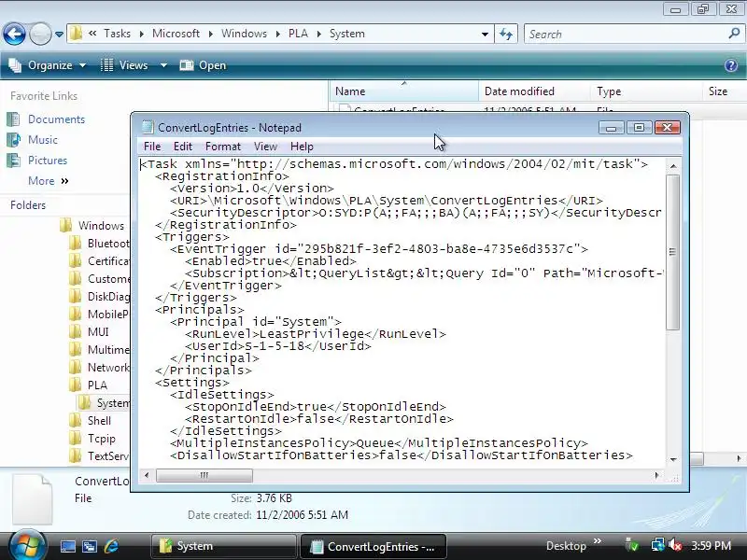Click the file preview thumbnail in details pane

33,499
